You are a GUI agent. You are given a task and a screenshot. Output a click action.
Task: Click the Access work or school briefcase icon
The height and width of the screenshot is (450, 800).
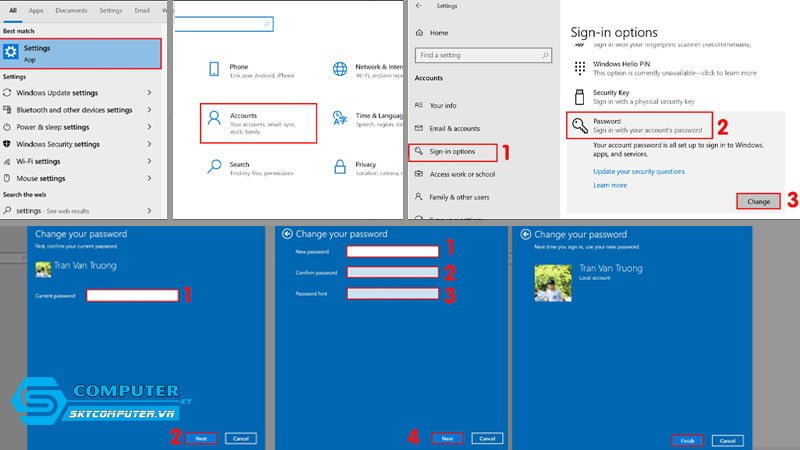(x=419, y=174)
